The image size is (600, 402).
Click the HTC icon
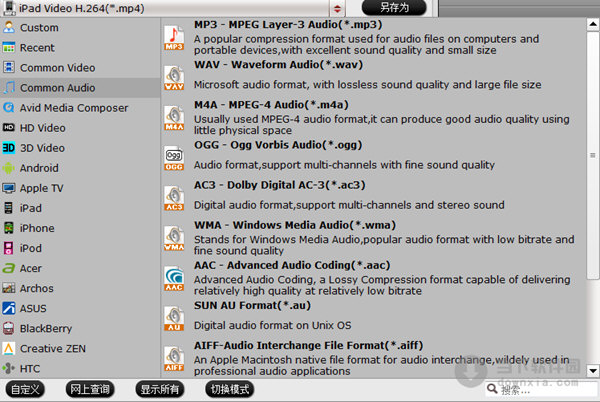pos(8,368)
